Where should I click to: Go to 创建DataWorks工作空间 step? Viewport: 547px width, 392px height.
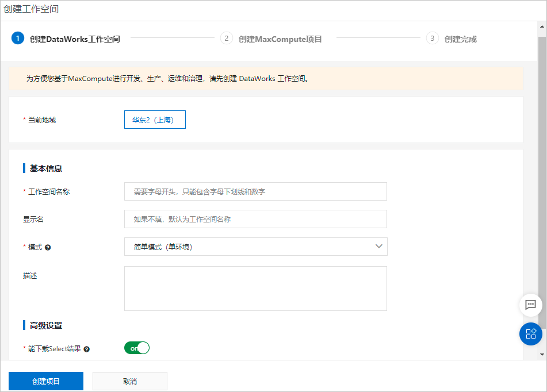pos(75,39)
